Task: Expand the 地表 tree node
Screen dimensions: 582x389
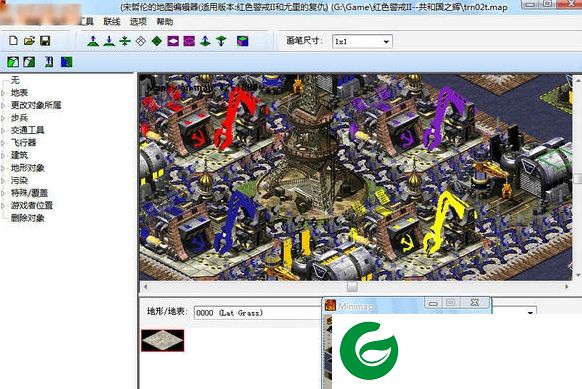Action: click(x=3, y=93)
